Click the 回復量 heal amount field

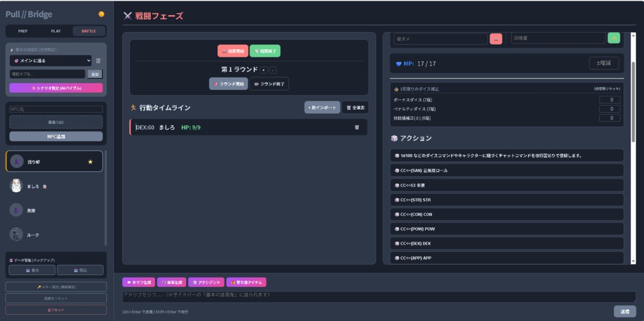click(558, 38)
